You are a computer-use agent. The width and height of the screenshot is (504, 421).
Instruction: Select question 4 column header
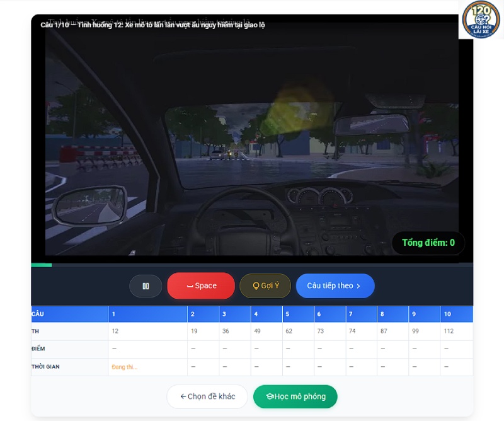click(x=266, y=314)
